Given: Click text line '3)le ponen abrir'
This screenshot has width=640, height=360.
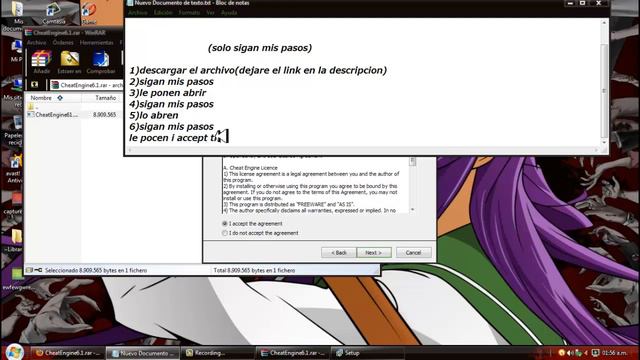Looking at the screenshot, I should click(168, 93).
